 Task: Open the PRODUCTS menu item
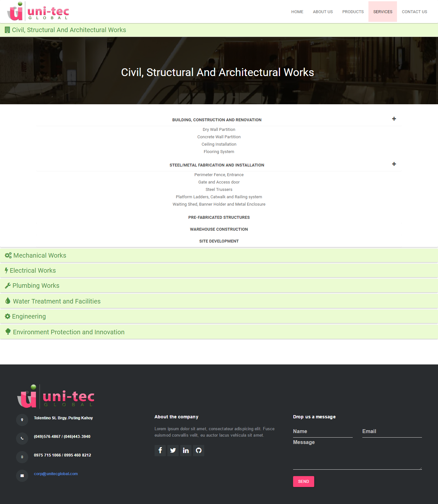pos(353,12)
